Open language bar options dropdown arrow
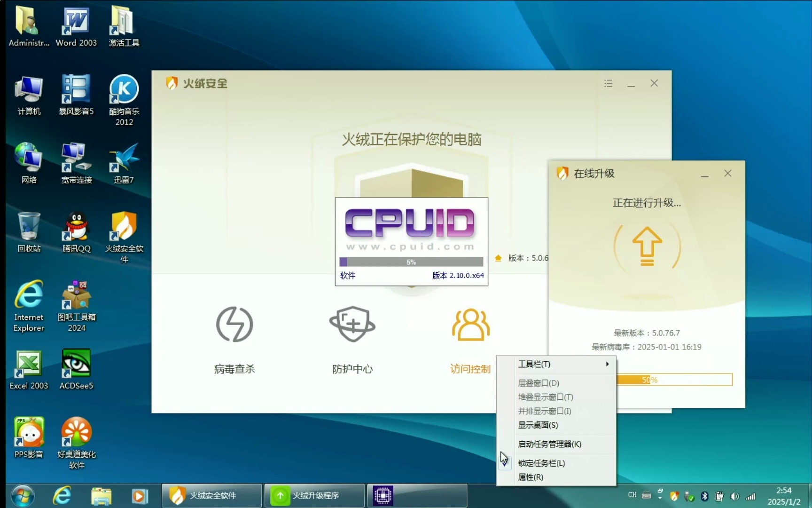812x508 pixels. (x=660, y=498)
